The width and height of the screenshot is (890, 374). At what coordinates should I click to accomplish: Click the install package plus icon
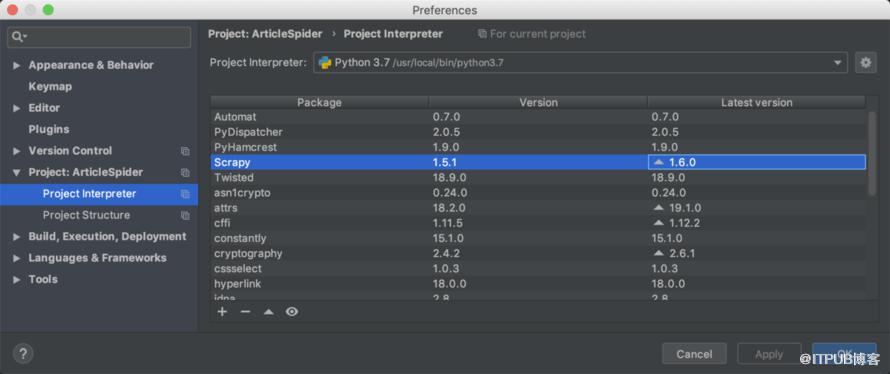(222, 312)
